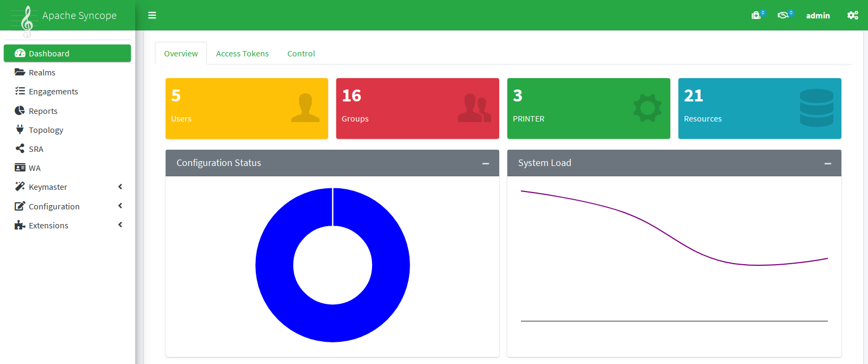868x364 pixels.
Task: Click the WA ID card icon
Action: click(x=20, y=168)
